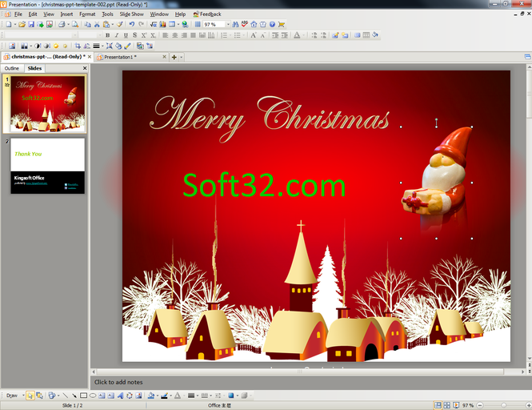532x410 pixels.
Task: Click the status bar zoom slider handle
Action: pos(504,405)
